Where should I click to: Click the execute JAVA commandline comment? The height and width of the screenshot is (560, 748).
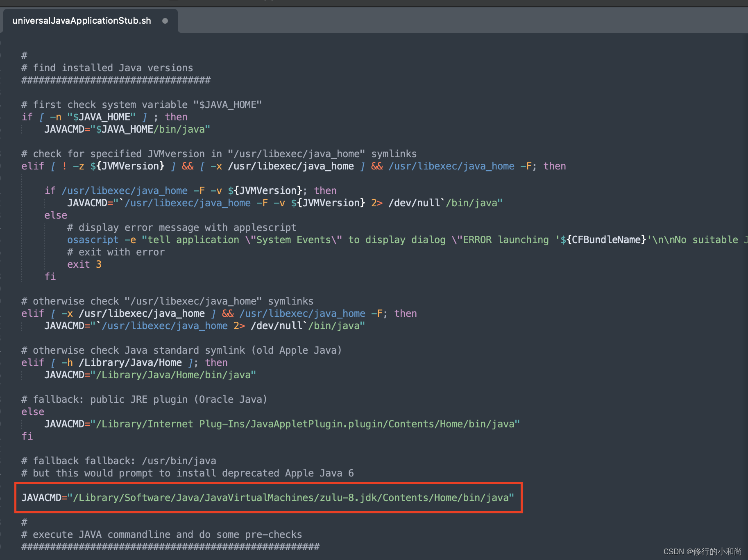tap(161, 534)
